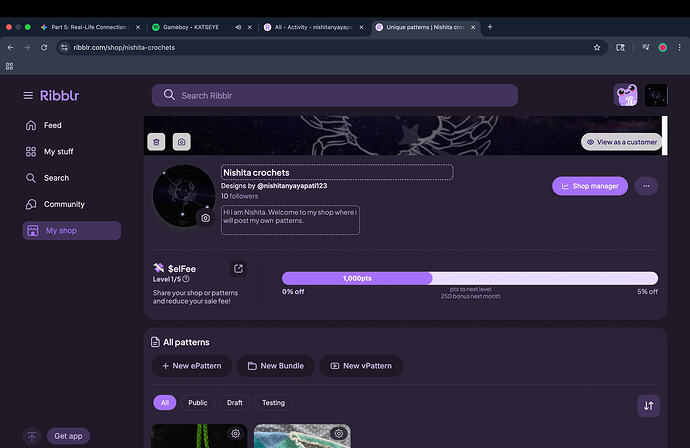Image resolution: width=690 pixels, height=448 pixels.
Task: Select the All patterns filter
Action: pos(165,403)
